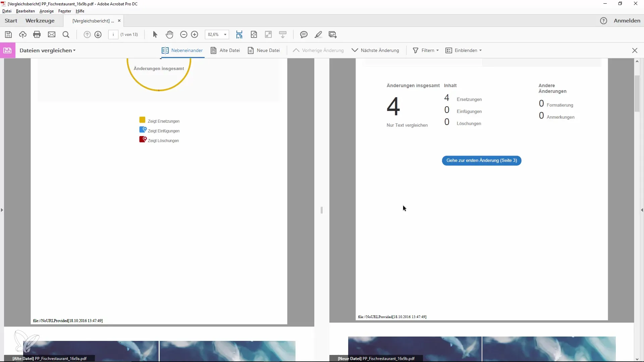Open the Einblenden dropdown
The width and height of the screenshot is (644, 362).
pyautogui.click(x=464, y=50)
